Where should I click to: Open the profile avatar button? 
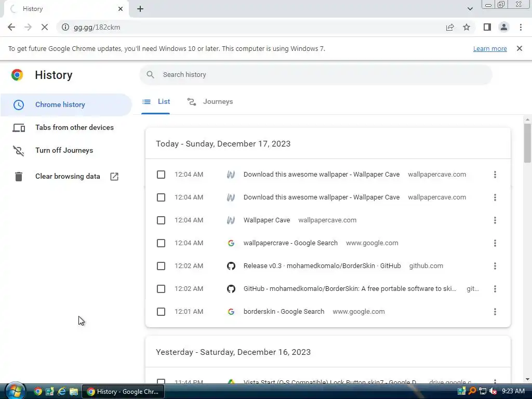click(504, 27)
